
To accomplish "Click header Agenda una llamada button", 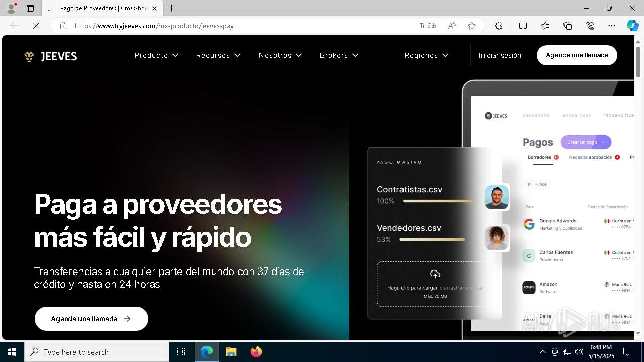I will click(577, 55).
